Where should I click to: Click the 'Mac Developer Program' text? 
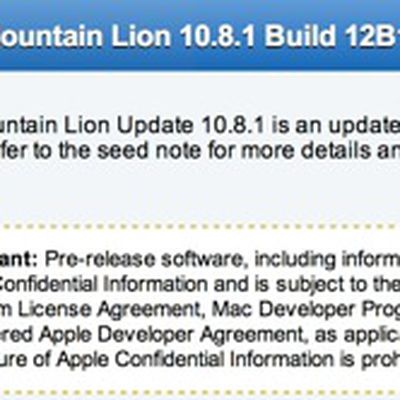click(306, 310)
